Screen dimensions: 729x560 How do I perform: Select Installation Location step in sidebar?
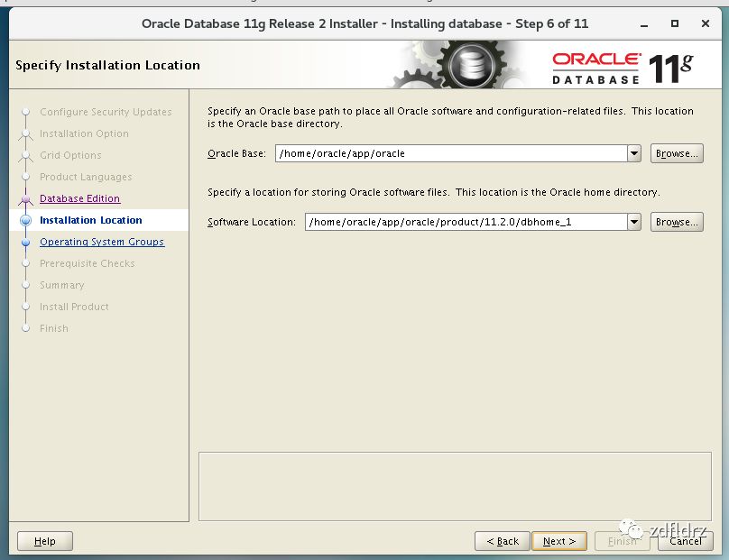(x=90, y=220)
